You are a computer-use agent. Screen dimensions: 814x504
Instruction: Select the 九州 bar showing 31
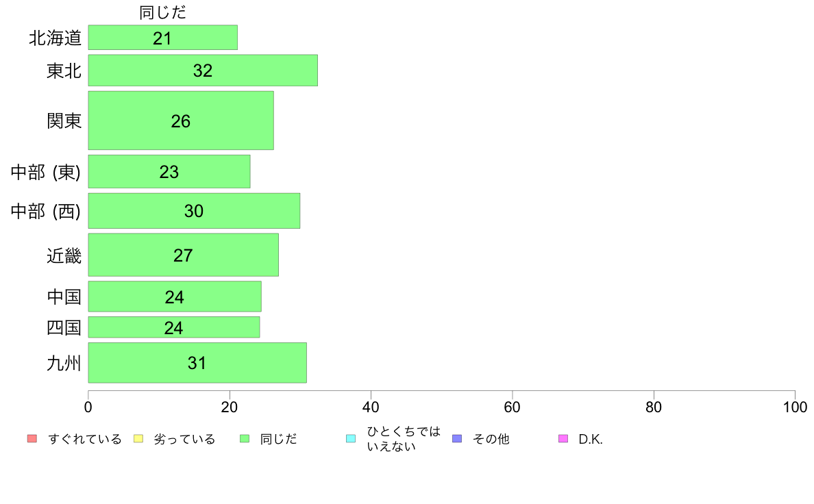197,363
